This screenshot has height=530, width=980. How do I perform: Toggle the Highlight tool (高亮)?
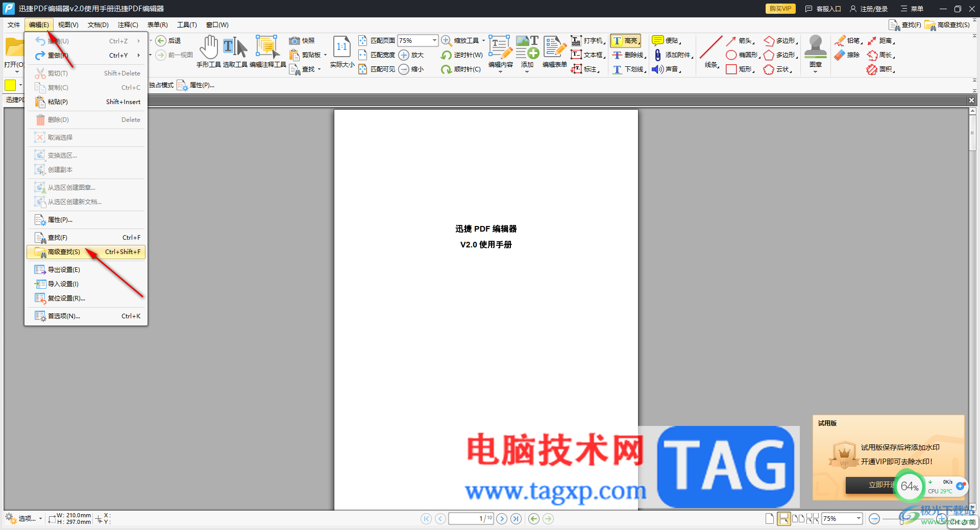626,41
